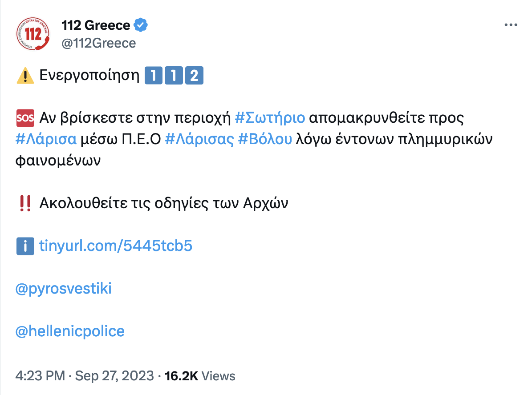Click the blue keycap 2 emoji
532x395 pixels.
pyautogui.click(x=194, y=76)
